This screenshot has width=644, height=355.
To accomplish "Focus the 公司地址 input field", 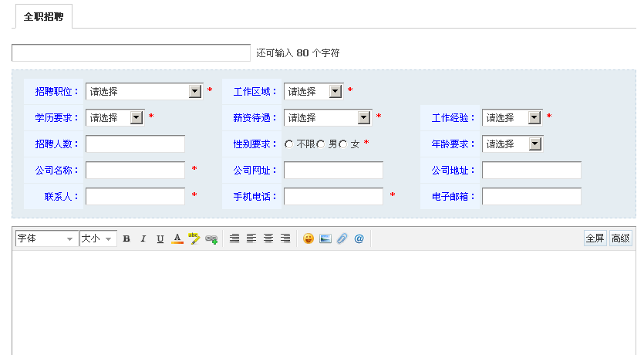I will pyautogui.click(x=531, y=170).
